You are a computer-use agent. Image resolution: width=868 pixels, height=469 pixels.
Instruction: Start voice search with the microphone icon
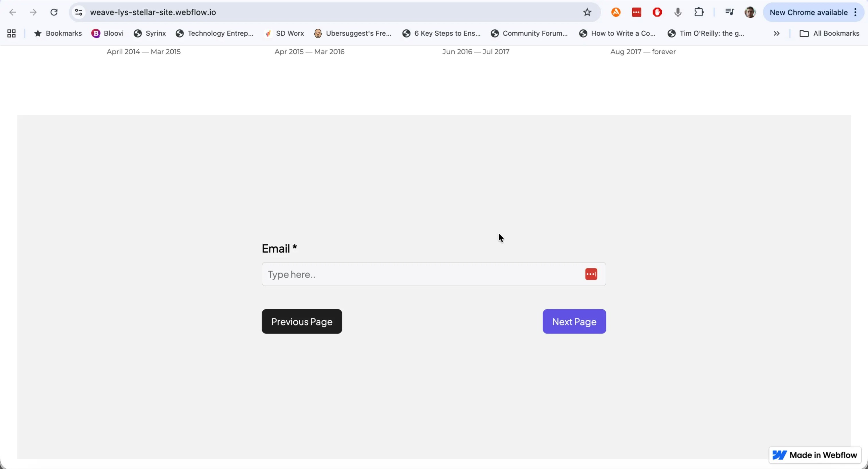[678, 12]
